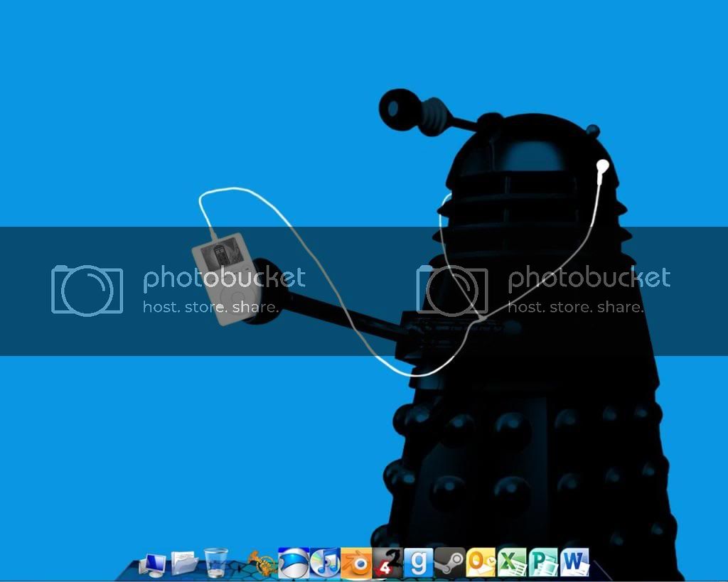Click the right Photobucket watermark text
Screen dimensions: 728x582
point(589,279)
